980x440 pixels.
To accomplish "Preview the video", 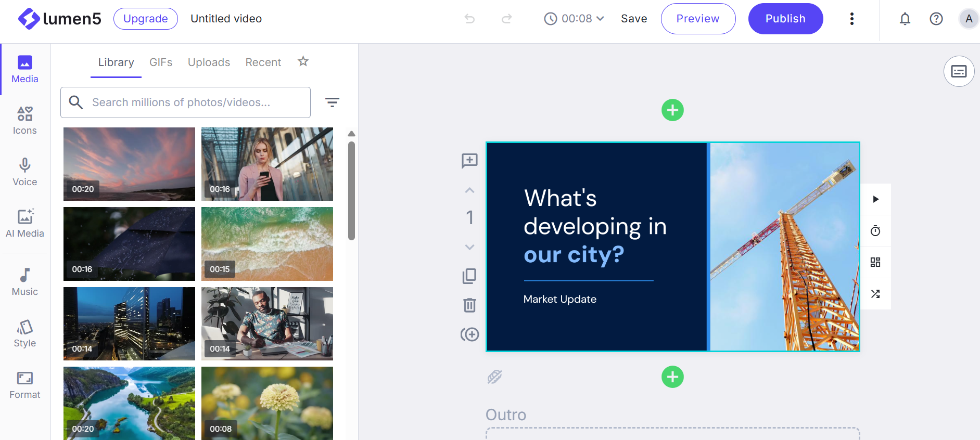I will tap(698, 19).
